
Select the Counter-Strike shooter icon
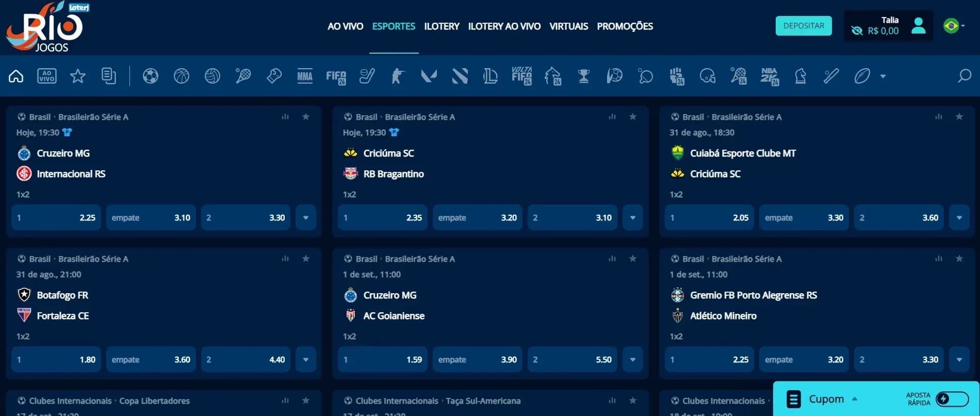point(398,76)
